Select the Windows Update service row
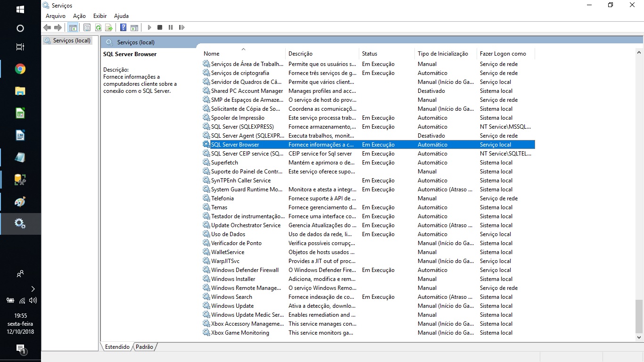Image resolution: width=644 pixels, height=362 pixels. click(369, 306)
